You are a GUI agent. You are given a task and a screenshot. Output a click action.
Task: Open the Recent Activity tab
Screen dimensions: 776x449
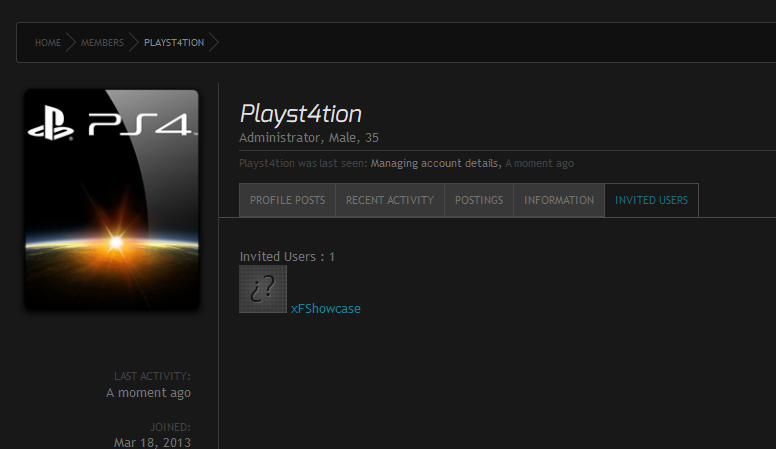[389, 200]
